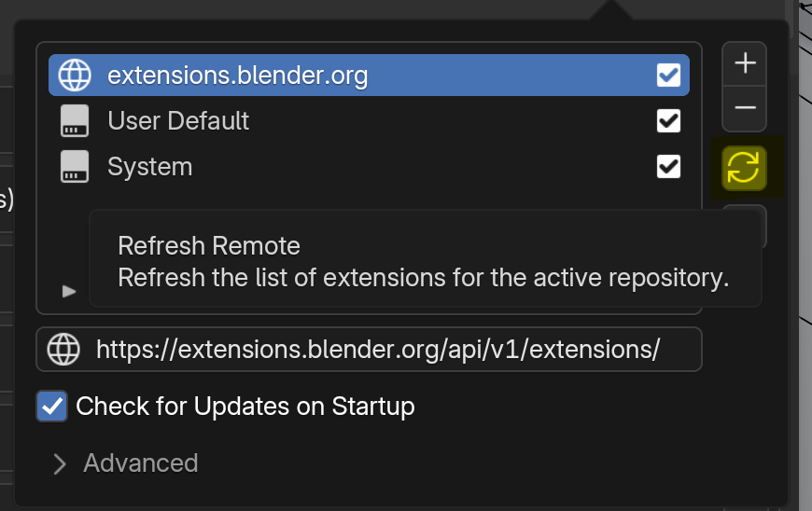
Task: Click the disk icon next to System
Action: click(73, 167)
